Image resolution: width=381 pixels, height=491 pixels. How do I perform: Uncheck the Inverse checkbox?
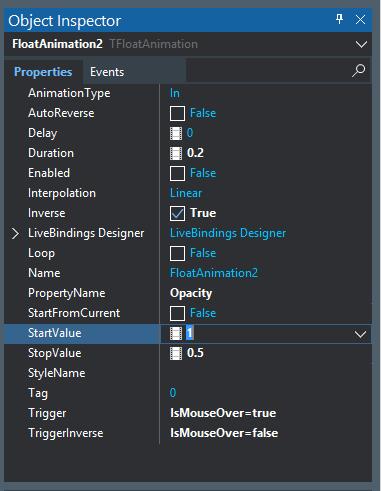tap(177, 213)
